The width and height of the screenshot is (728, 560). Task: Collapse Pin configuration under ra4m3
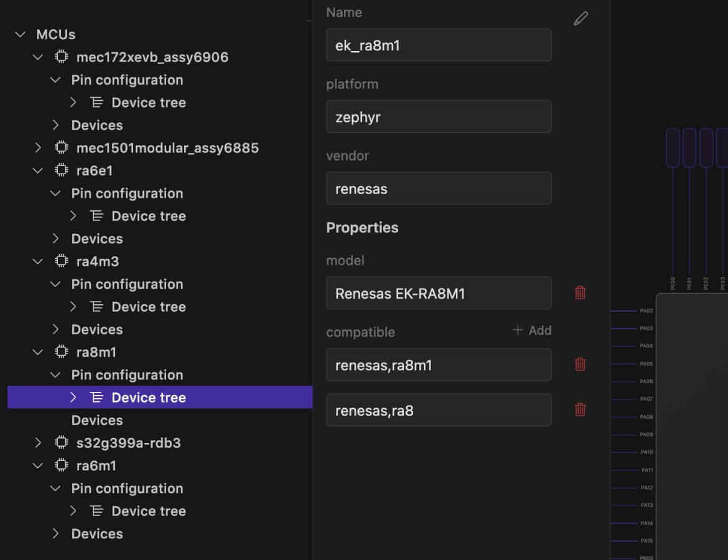click(x=55, y=284)
